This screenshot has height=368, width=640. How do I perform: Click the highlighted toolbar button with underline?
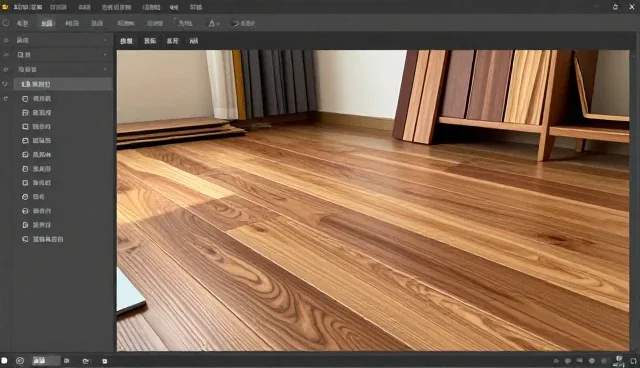47,23
